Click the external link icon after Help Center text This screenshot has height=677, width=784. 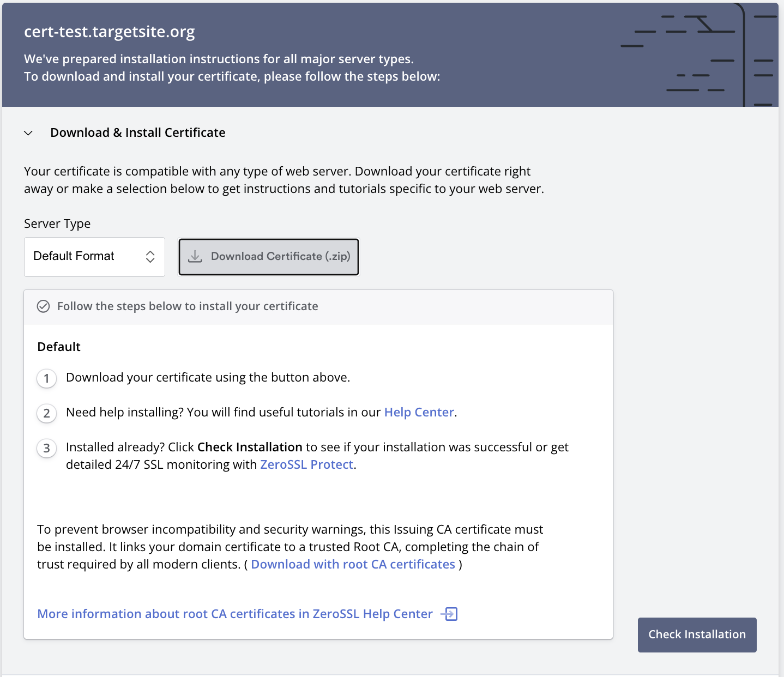click(x=449, y=614)
